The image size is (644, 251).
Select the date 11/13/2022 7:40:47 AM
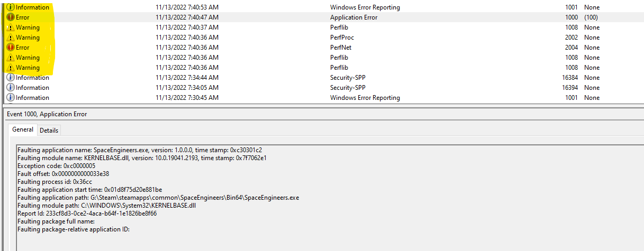click(x=187, y=17)
